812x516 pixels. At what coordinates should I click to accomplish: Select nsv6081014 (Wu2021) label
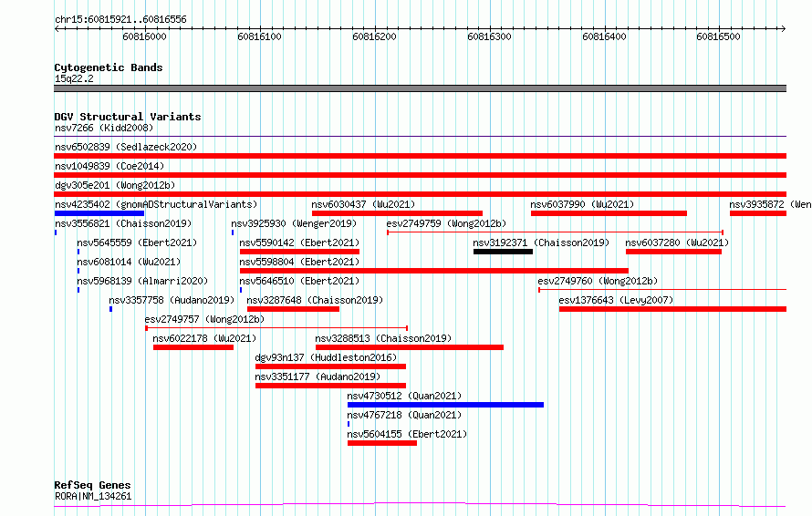(129, 262)
